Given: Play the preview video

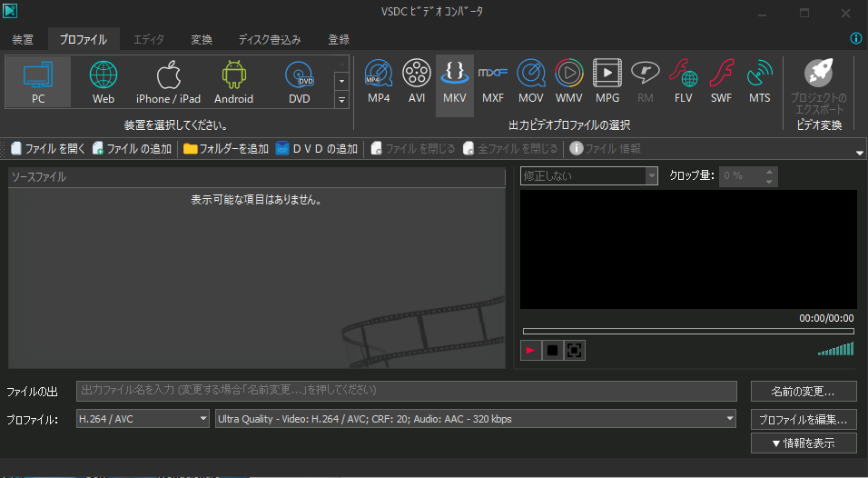Looking at the screenshot, I should 530,350.
